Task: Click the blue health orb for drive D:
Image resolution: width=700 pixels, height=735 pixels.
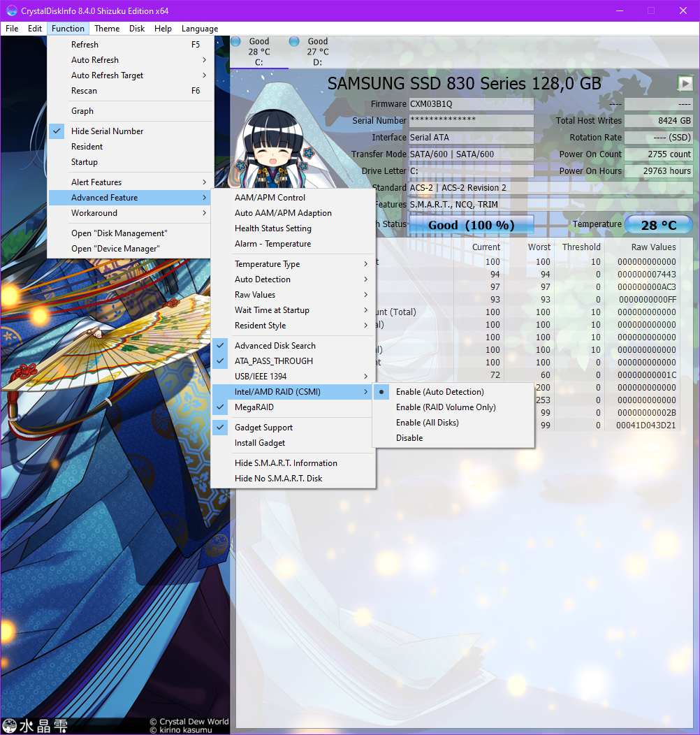Action: pos(294,41)
